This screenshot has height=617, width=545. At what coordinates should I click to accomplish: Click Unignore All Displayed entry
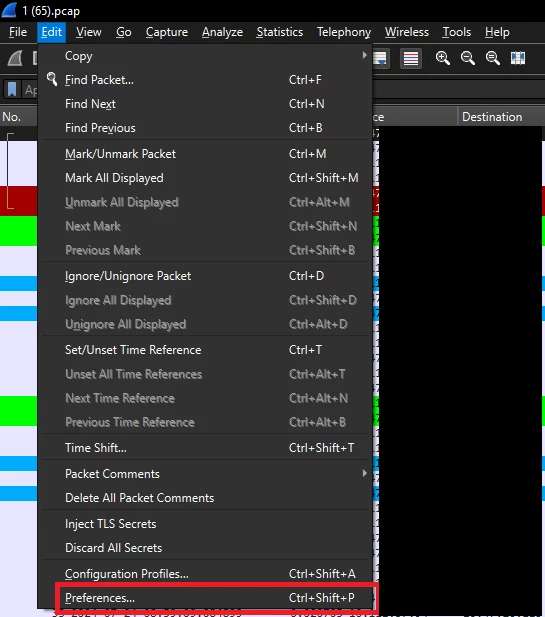[x=205, y=324]
